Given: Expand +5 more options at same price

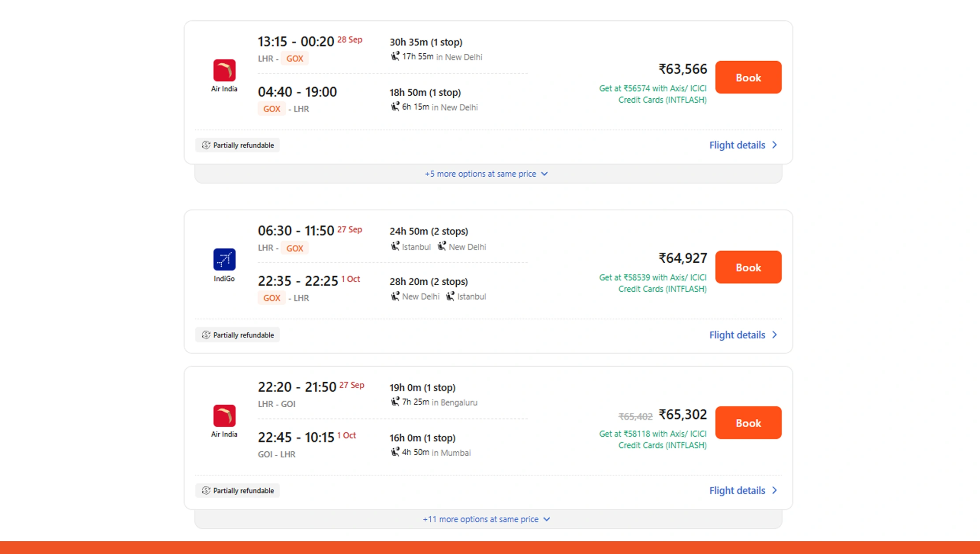Looking at the screenshot, I should [486, 174].
